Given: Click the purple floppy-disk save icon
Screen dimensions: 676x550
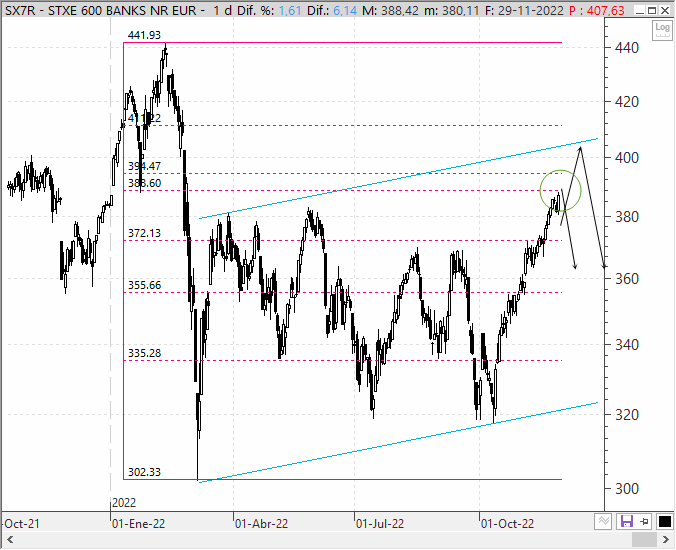Looking at the screenshot, I should coord(626,522).
